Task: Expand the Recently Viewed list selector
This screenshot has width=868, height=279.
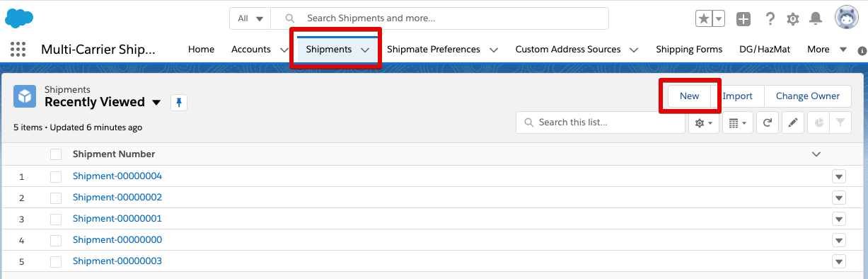Action: point(156,103)
